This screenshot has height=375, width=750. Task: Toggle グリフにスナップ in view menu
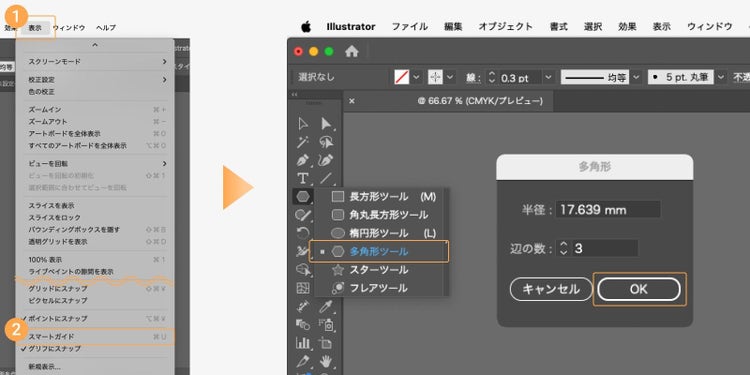(95, 349)
